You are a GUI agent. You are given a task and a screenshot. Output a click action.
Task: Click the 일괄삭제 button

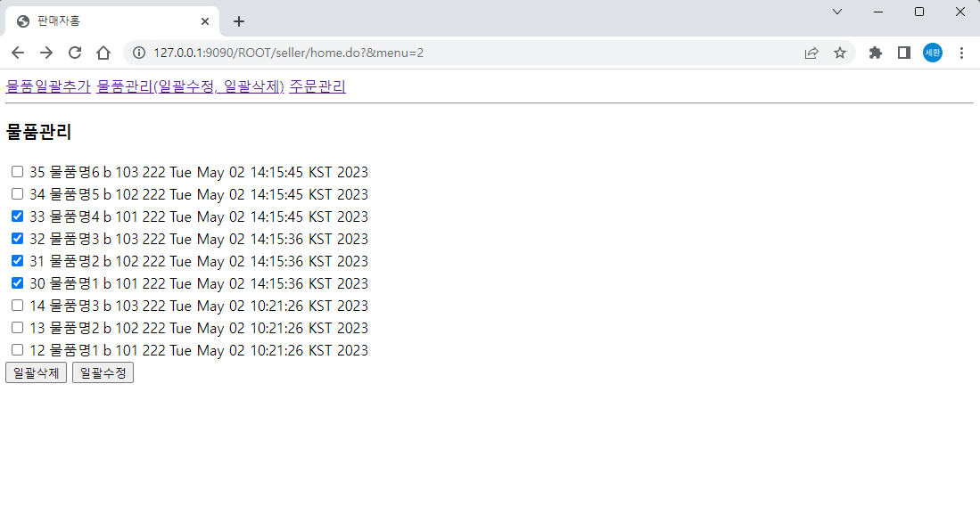coord(37,372)
